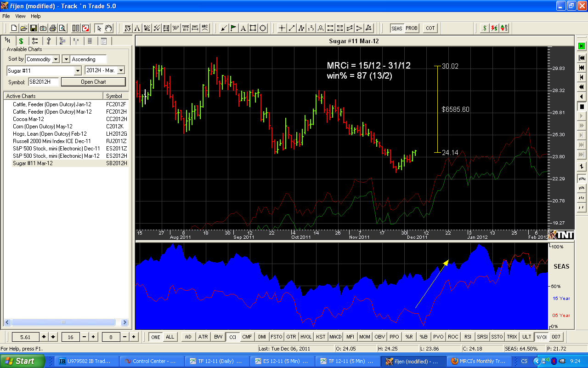This screenshot has height=368, width=588.
Task: Toggle the MACD indicator button
Action: click(335, 337)
